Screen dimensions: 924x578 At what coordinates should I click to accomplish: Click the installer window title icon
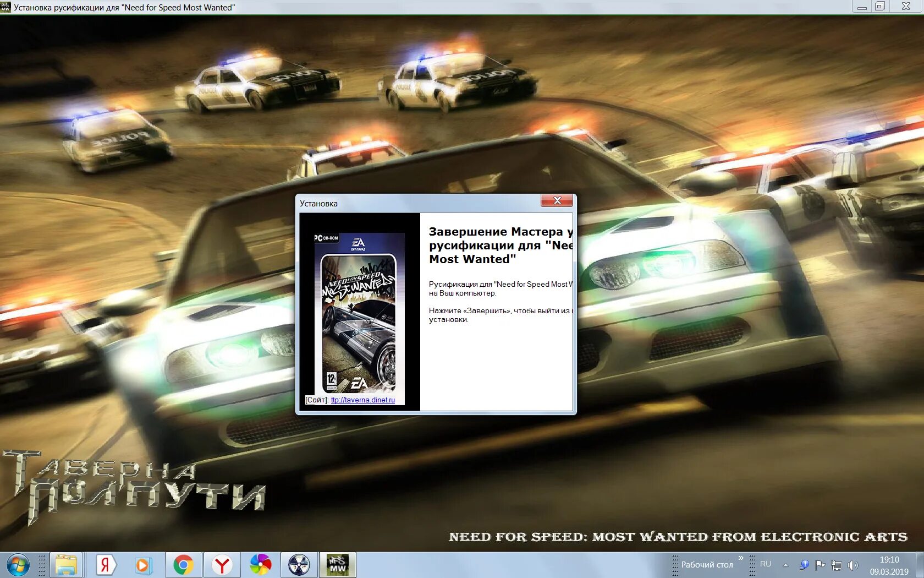pyautogui.click(x=5, y=7)
